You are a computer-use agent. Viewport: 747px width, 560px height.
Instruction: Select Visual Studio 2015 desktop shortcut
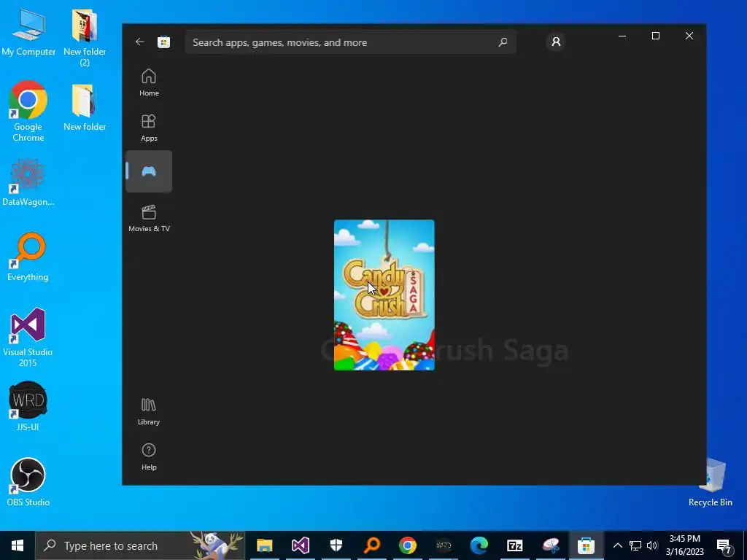pos(28,338)
